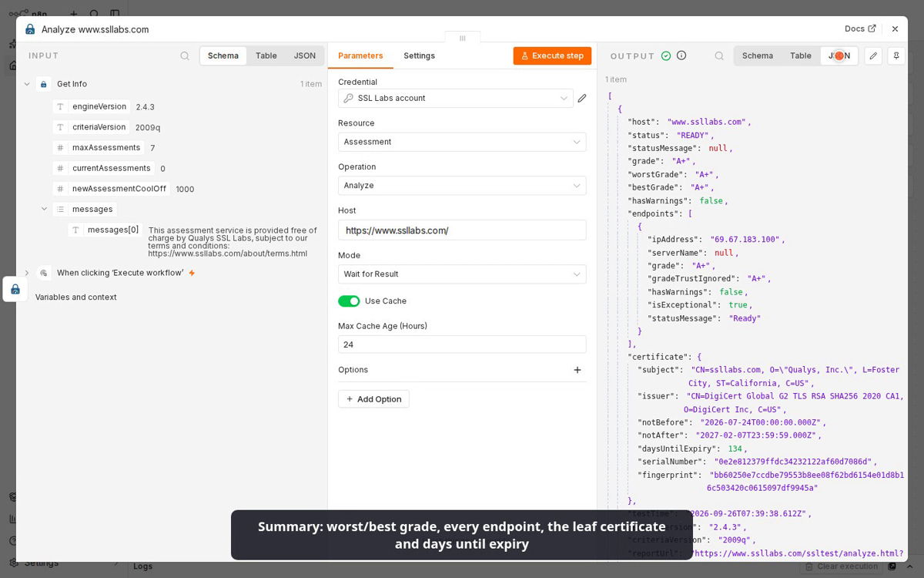Click the Add Option button
The height and width of the screenshot is (578, 924).
(x=373, y=399)
